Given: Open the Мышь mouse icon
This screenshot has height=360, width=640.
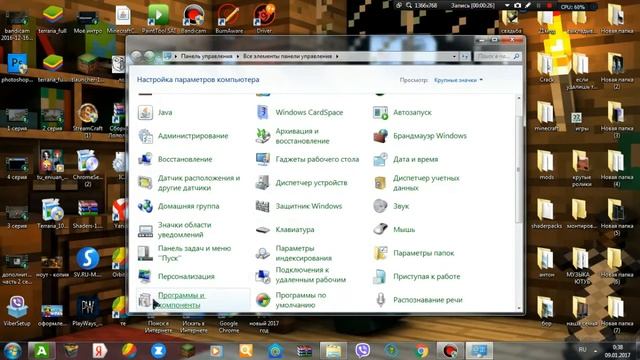Looking at the screenshot, I should coord(380,230).
